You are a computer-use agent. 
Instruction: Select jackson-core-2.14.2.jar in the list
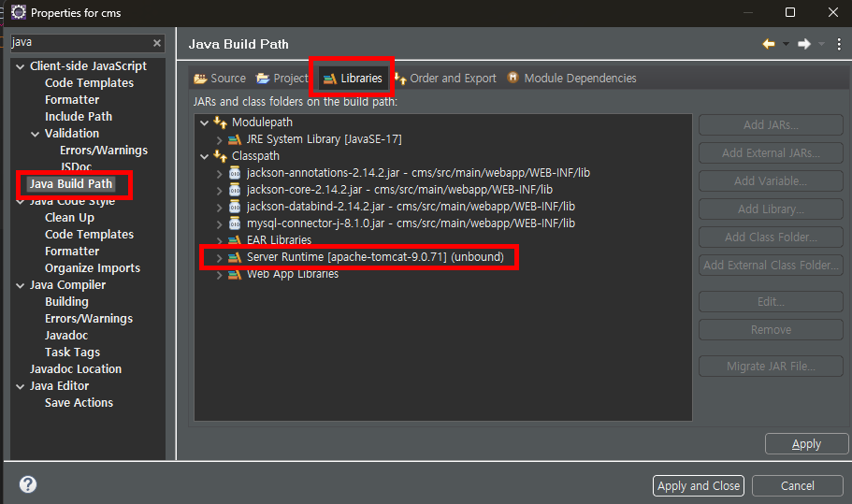[399, 190]
